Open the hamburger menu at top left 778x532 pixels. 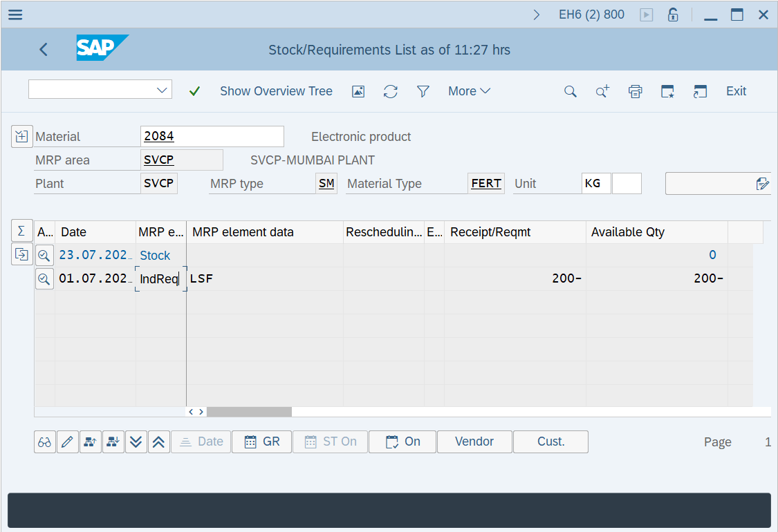15,14
